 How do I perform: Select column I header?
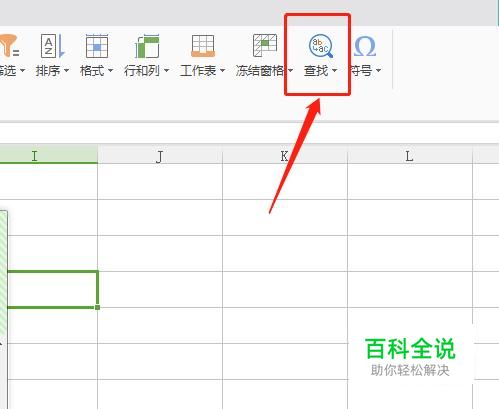click(49, 154)
